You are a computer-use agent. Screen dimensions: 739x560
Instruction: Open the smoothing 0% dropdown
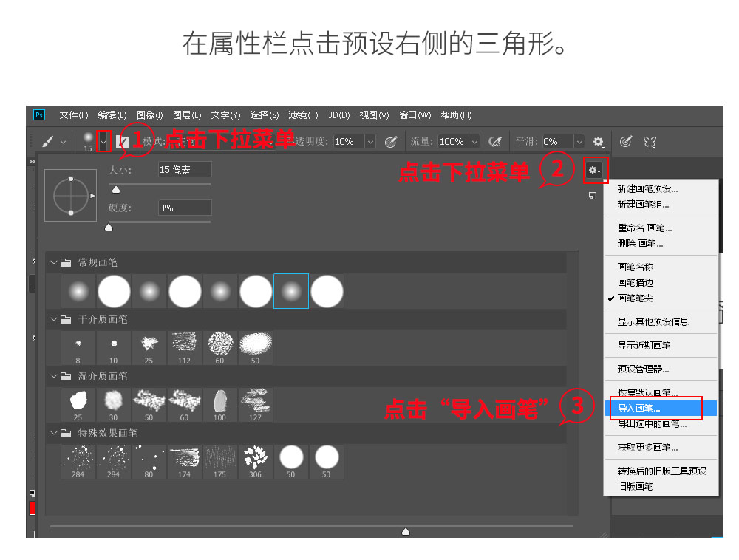pos(579,142)
